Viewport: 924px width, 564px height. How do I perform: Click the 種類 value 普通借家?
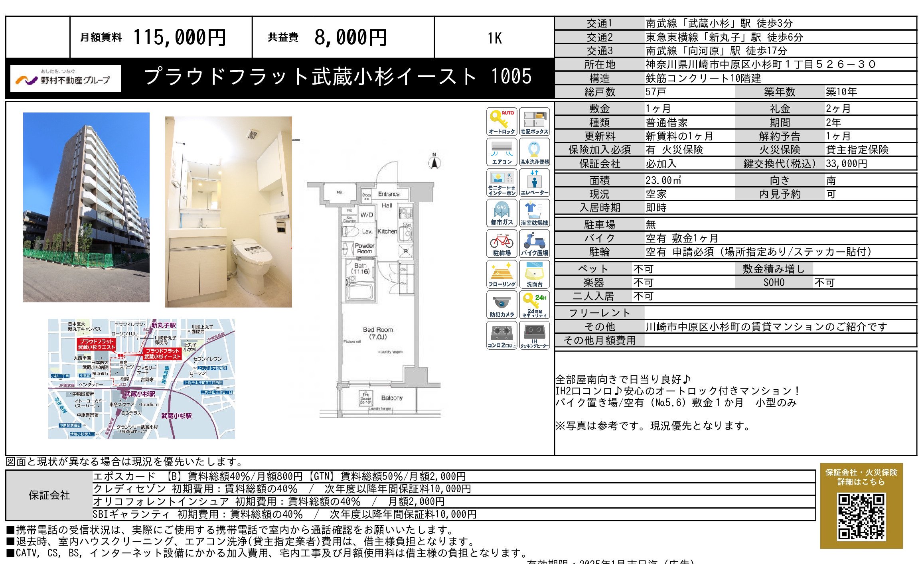667,122
